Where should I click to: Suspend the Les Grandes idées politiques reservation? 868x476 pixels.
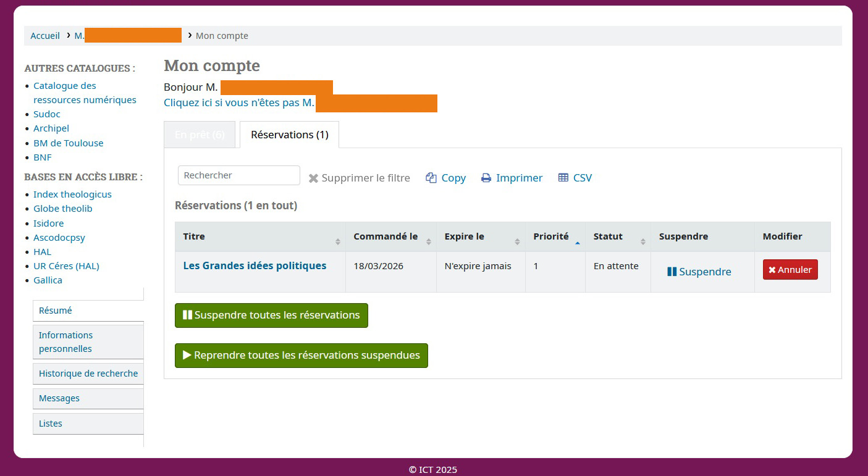point(699,272)
